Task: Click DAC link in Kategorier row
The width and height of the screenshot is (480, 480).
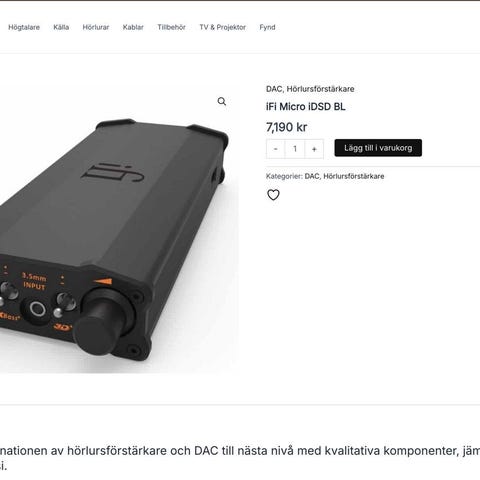Action: click(x=312, y=176)
